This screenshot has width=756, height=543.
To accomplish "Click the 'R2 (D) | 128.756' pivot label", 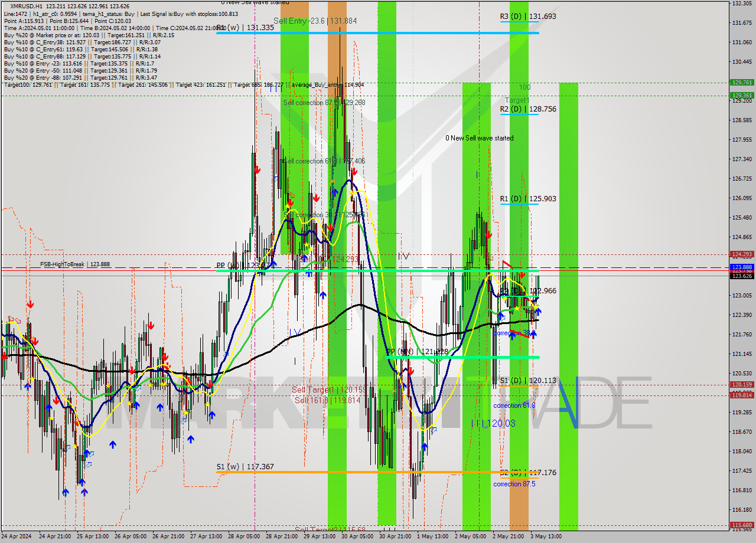I will point(528,109).
